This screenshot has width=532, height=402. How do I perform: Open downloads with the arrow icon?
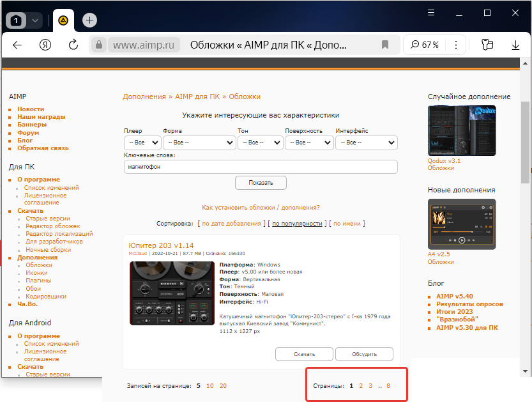[515, 45]
